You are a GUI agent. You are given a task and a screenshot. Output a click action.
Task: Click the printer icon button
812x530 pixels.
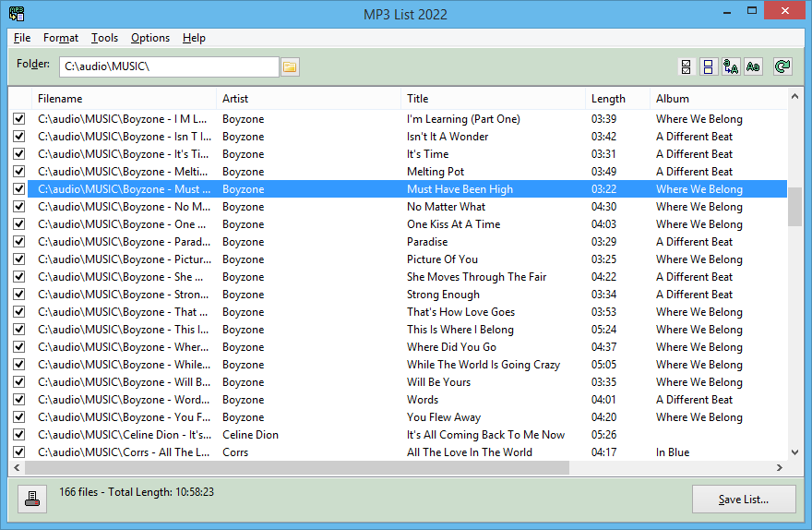(x=32, y=499)
